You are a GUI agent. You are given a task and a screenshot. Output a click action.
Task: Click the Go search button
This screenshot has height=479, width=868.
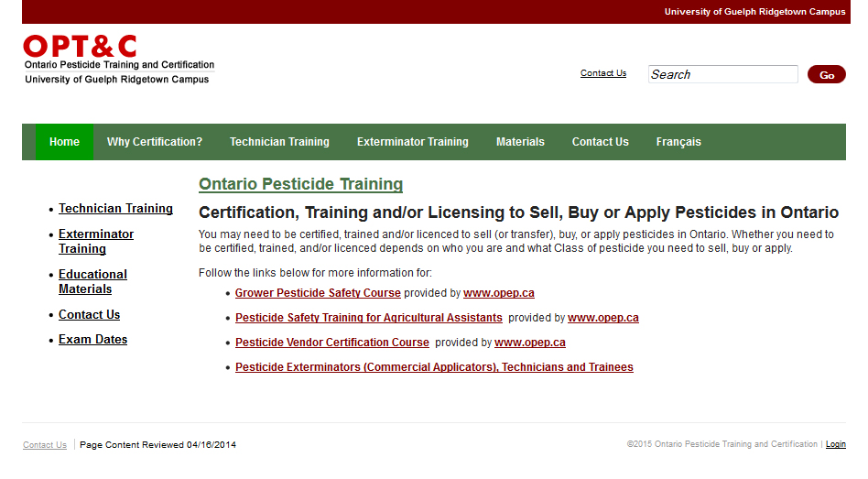pos(826,75)
